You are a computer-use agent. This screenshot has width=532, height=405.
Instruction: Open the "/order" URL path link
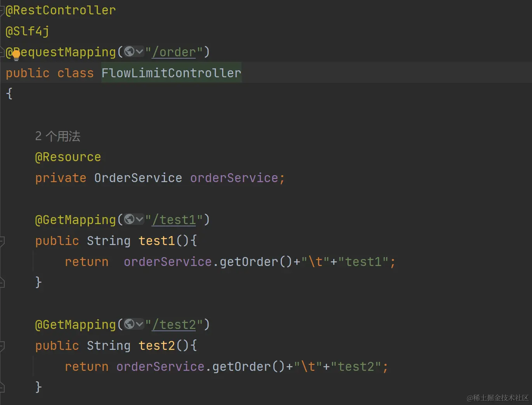tap(174, 52)
